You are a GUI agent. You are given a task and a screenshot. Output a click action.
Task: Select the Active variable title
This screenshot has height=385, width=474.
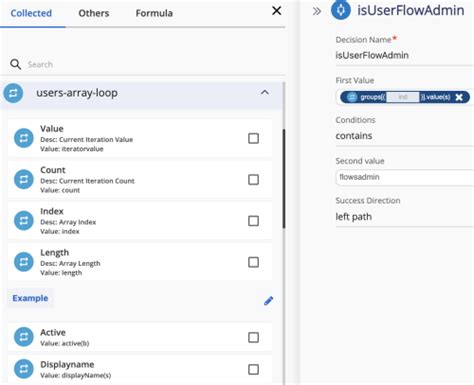click(x=53, y=332)
